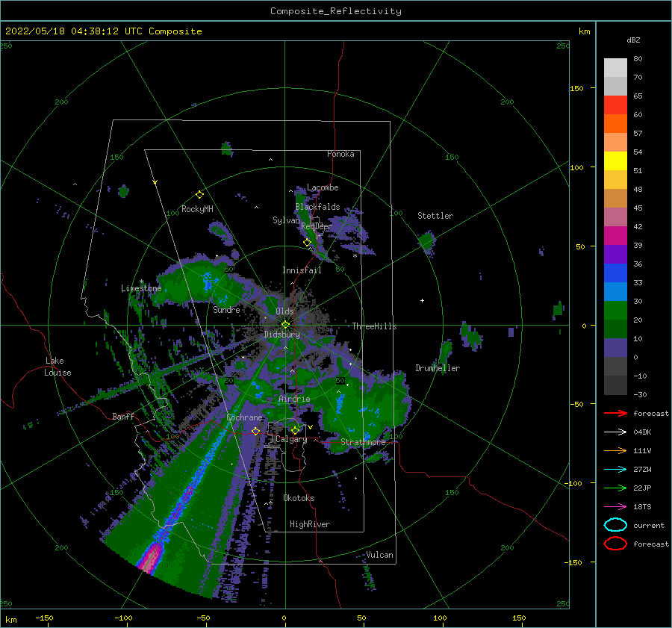
Task: Click the 39 dBZ magenta swatch
Action: point(615,235)
